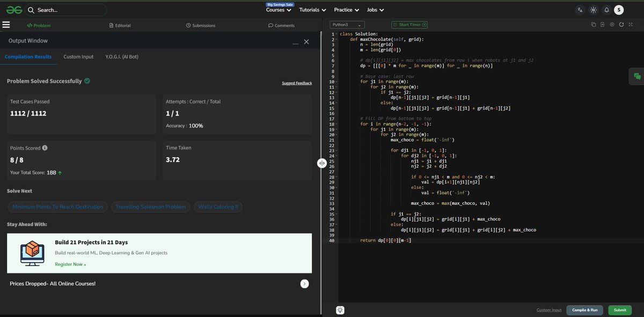Open the notifications bell
Image resolution: width=644 pixels, height=317 pixels.
tap(606, 10)
